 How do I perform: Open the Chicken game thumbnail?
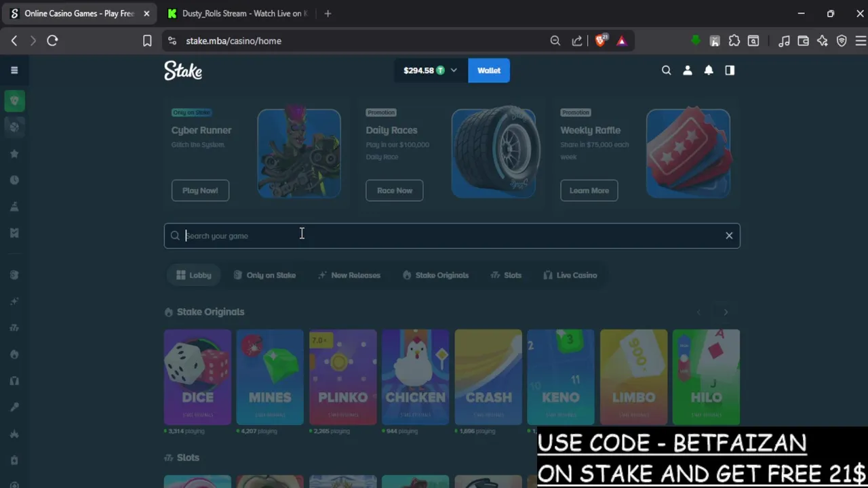point(416,378)
